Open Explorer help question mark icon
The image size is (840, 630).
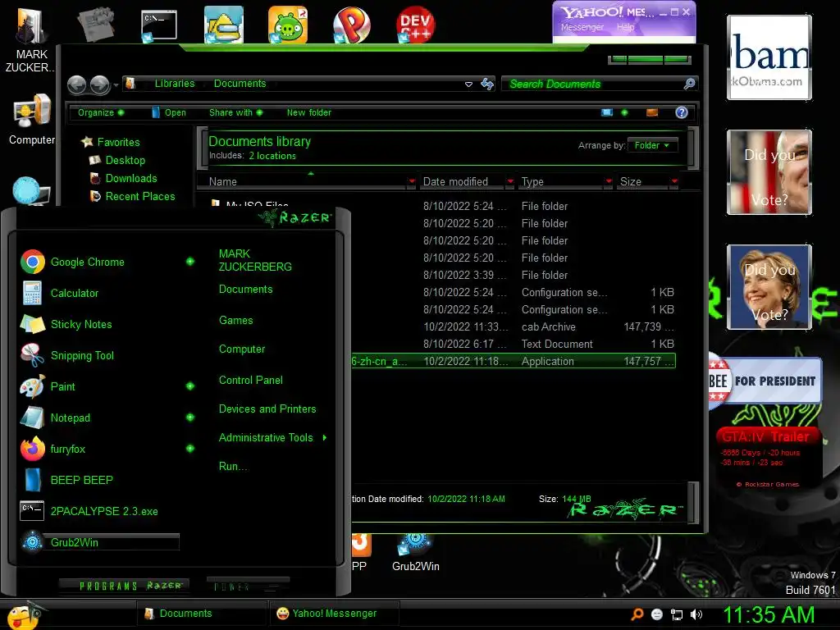pyautogui.click(x=682, y=112)
